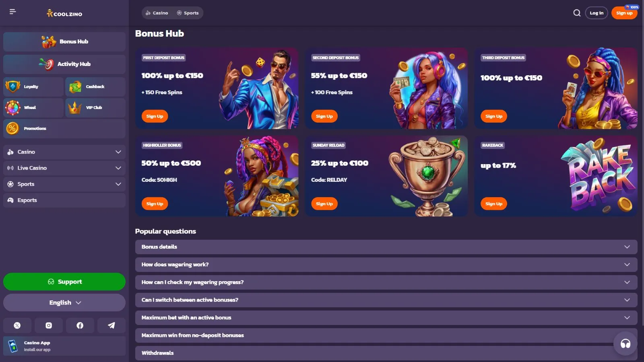Image resolution: width=644 pixels, height=362 pixels.
Task: Open the search magnifier icon
Action: coord(577,13)
